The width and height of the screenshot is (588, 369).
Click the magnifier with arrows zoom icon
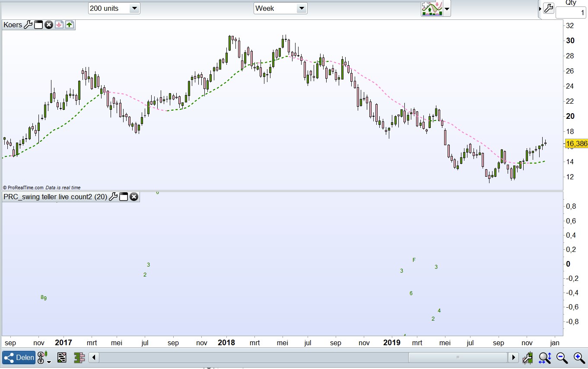click(x=544, y=357)
